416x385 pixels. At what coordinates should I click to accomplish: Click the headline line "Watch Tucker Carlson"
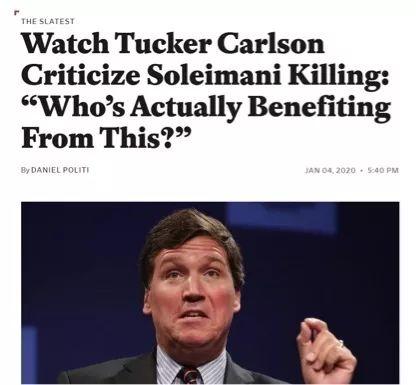173,44
